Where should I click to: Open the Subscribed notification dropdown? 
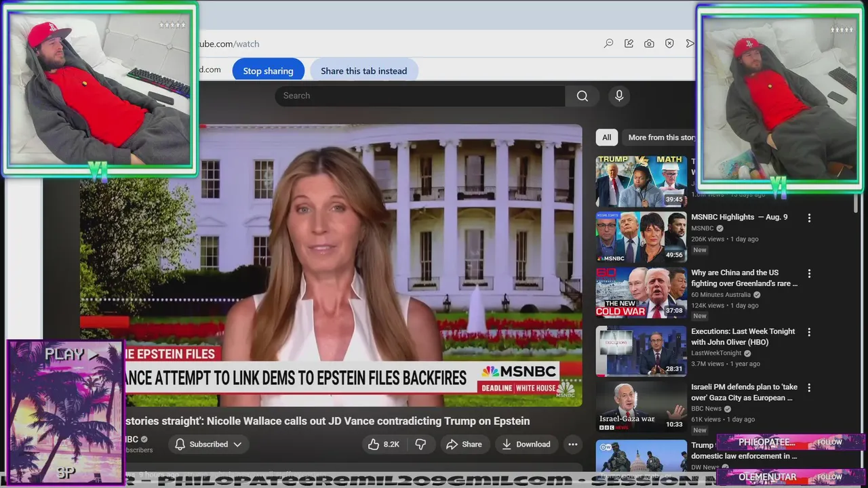208,444
